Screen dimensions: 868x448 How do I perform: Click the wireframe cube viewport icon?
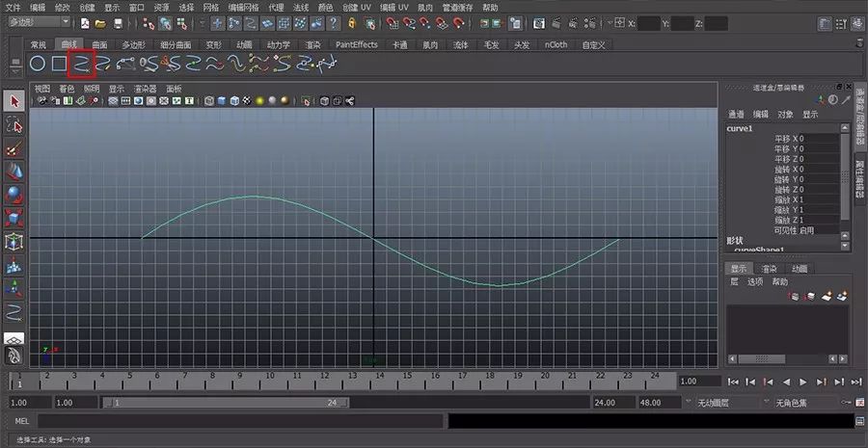[x=209, y=100]
